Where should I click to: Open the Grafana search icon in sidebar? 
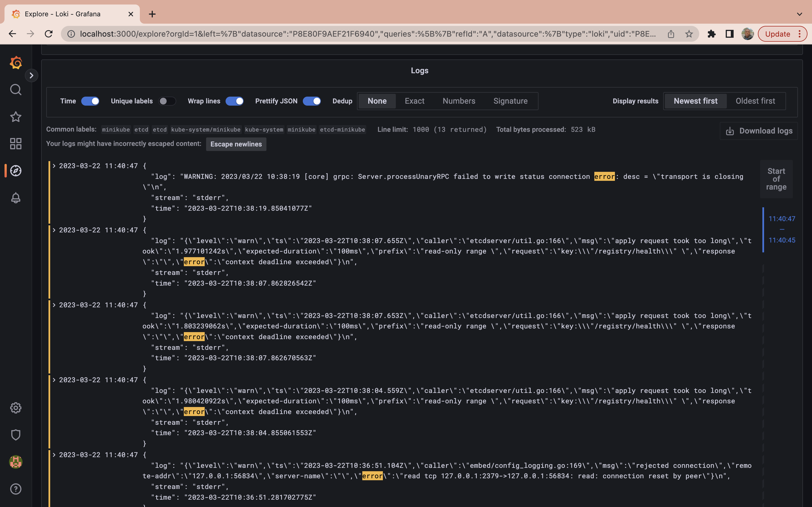click(16, 90)
